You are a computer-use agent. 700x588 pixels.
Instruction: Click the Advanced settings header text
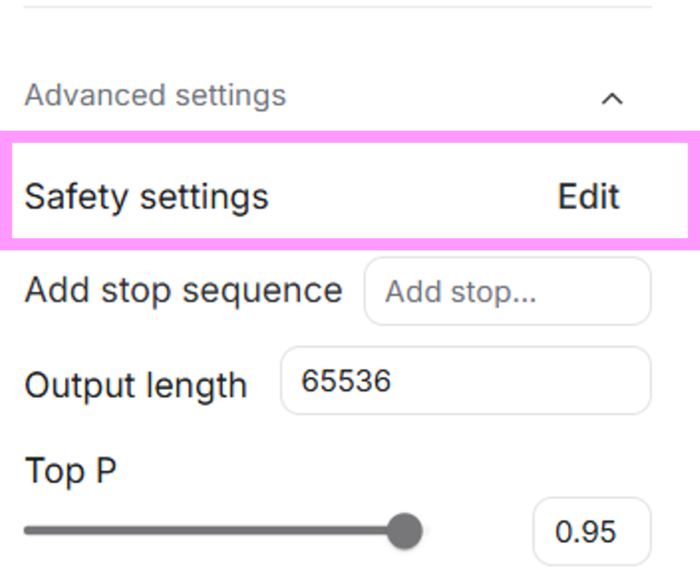(155, 95)
